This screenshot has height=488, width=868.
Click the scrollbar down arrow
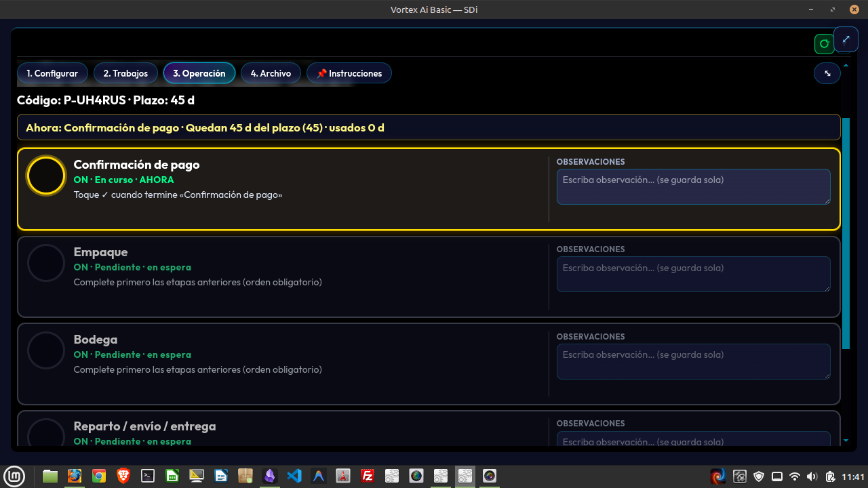pyautogui.click(x=846, y=441)
